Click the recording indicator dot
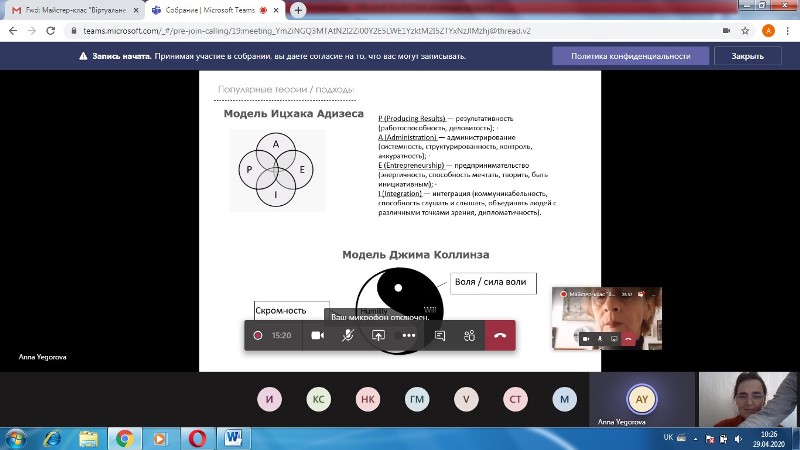 click(x=258, y=335)
